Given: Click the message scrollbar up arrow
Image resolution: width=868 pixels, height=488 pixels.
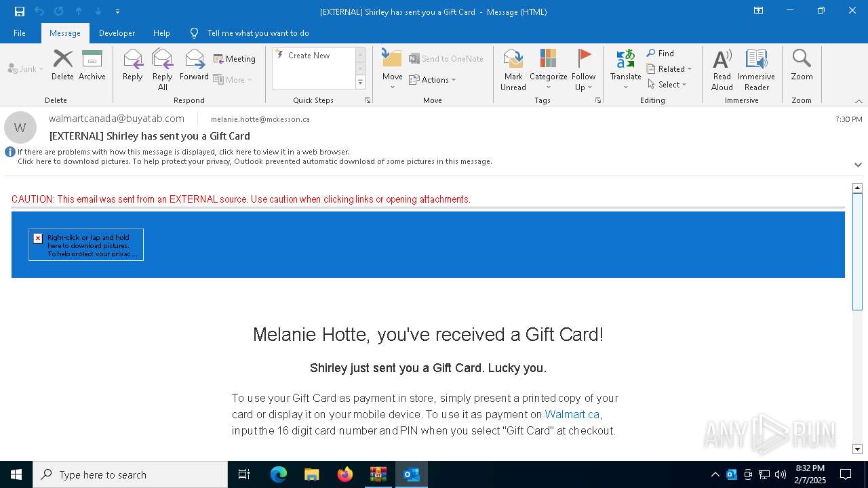Looking at the screenshot, I should [x=857, y=188].
